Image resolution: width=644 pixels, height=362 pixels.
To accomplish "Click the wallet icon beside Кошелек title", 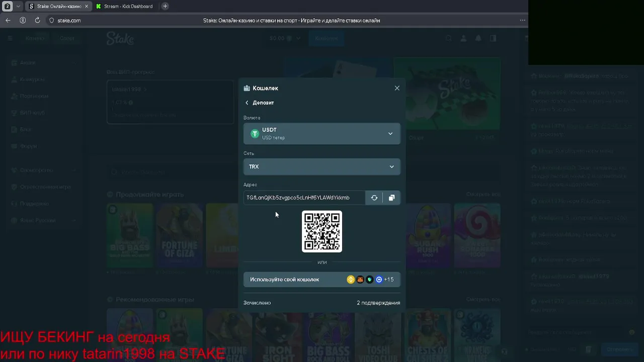I will [247, 88].
